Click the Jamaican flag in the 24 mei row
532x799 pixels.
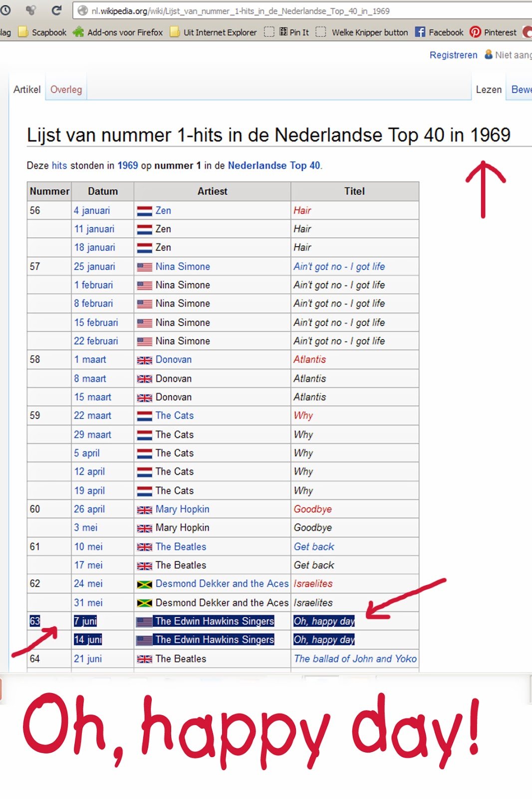point(144,584)
